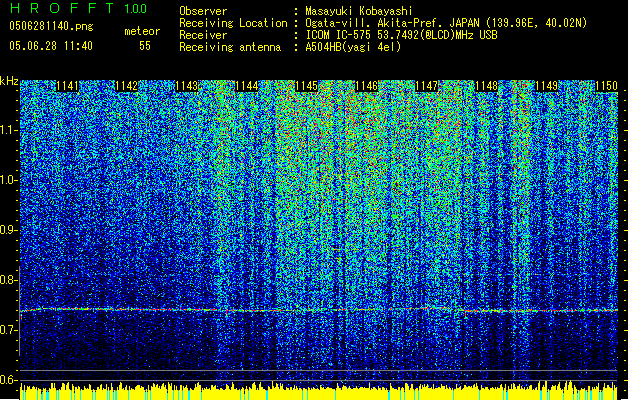This screenshot has width=629, height=400.
Task: Click the 1142 time marker
Action: click(x=127, y=86)
